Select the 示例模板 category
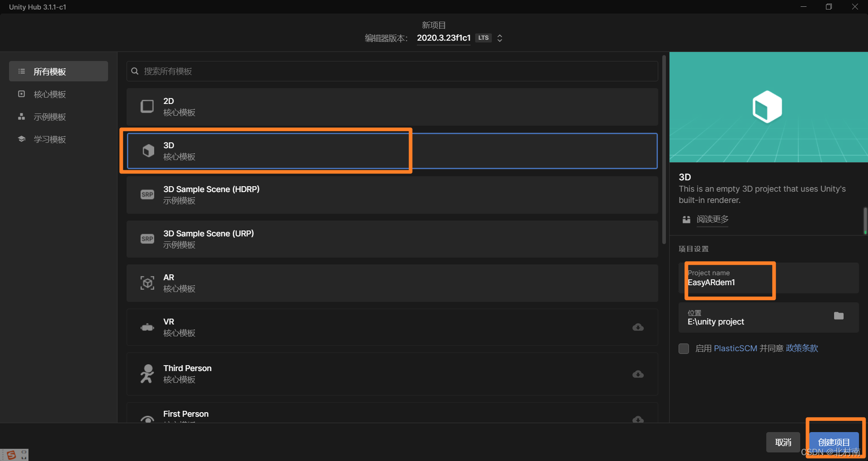This screenshot has height=461, width=868. 58,117
